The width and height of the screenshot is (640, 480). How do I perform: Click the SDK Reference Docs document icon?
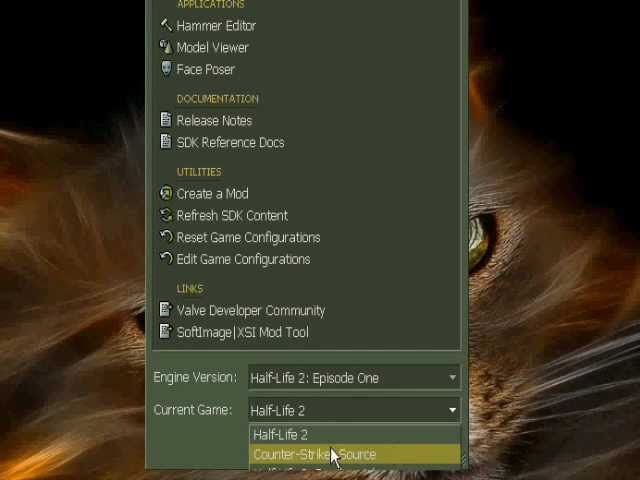pyautogui.click(x=166, y=142)
